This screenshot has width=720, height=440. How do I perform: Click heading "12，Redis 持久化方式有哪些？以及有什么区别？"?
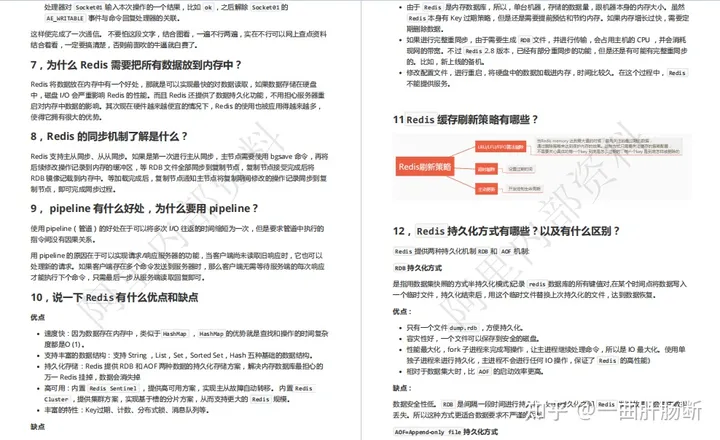coord(506,231)
